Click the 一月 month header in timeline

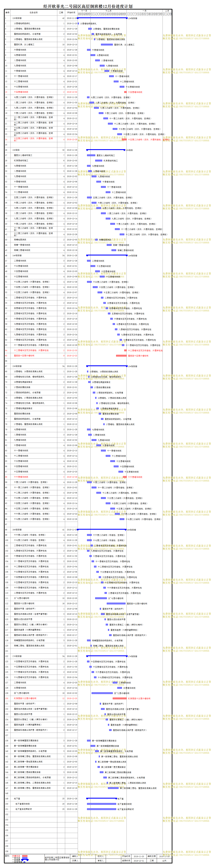click(x=145, y=11)
